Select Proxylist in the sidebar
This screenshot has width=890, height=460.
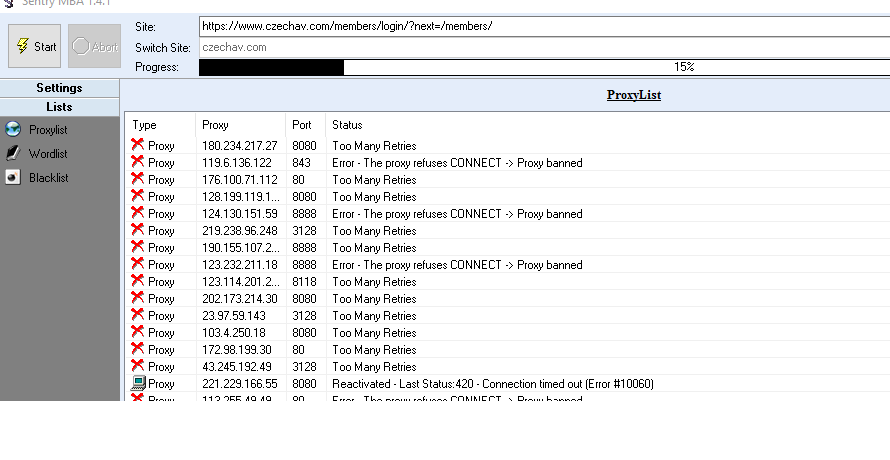point(48,130)
